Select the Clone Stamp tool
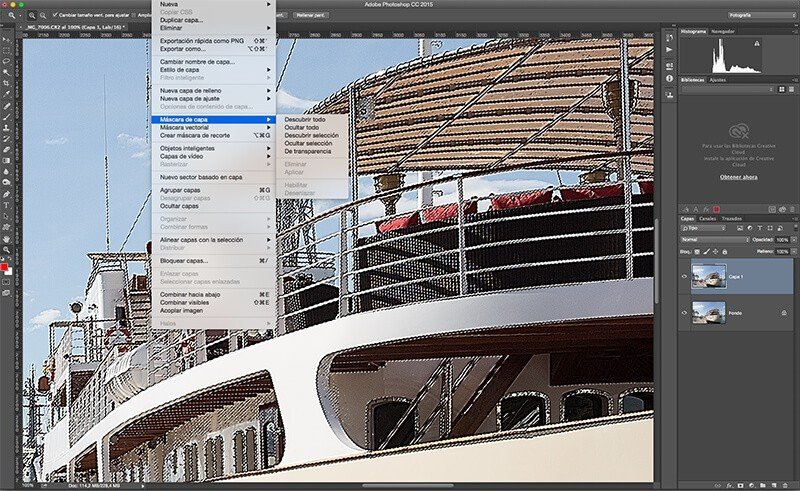 (x=7, y=128)
